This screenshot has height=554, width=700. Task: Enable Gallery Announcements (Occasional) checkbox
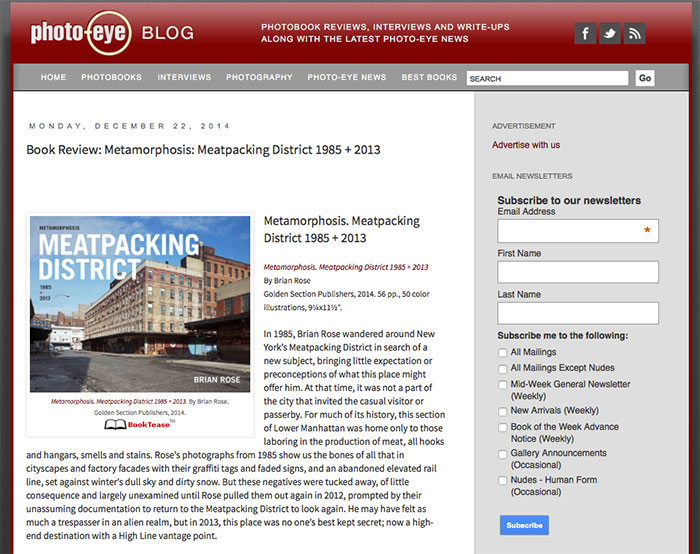[x=503, y=454]
